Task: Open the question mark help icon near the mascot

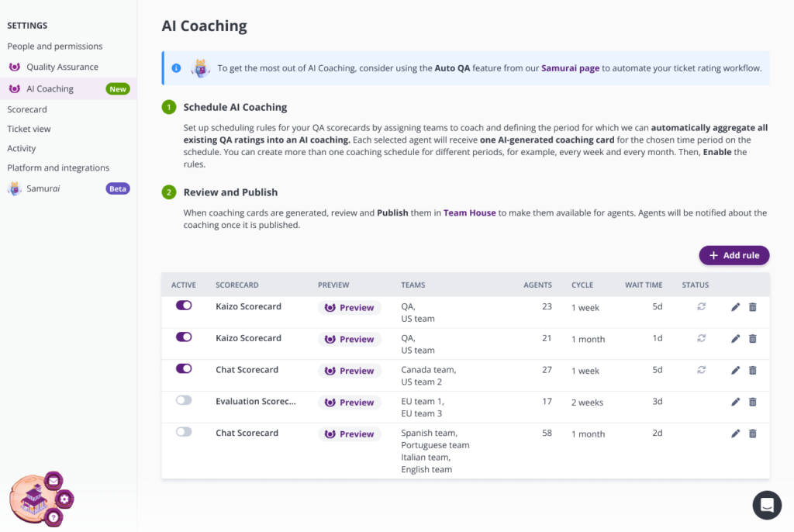Action: point(55,517)
